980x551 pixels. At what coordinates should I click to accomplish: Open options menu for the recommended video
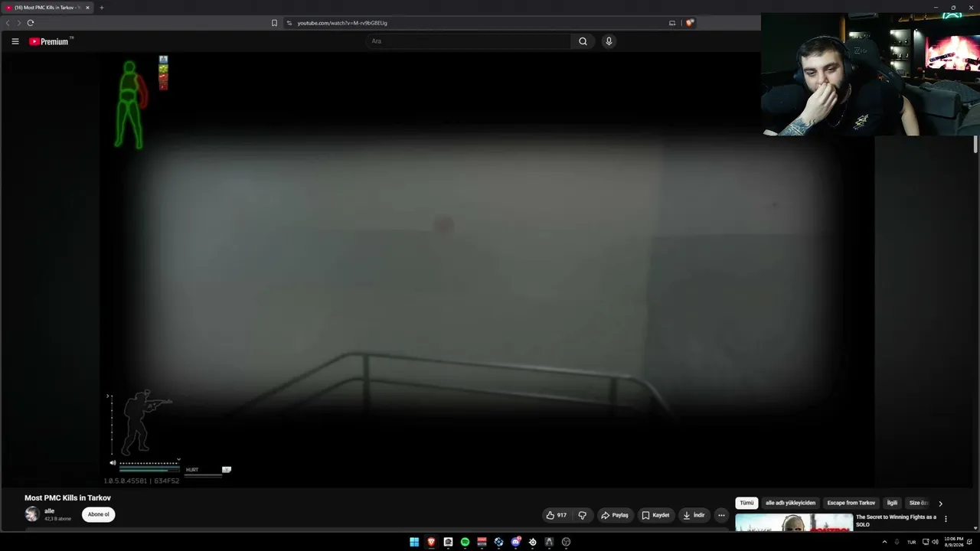pyautogui.click(x=946, y=519)
